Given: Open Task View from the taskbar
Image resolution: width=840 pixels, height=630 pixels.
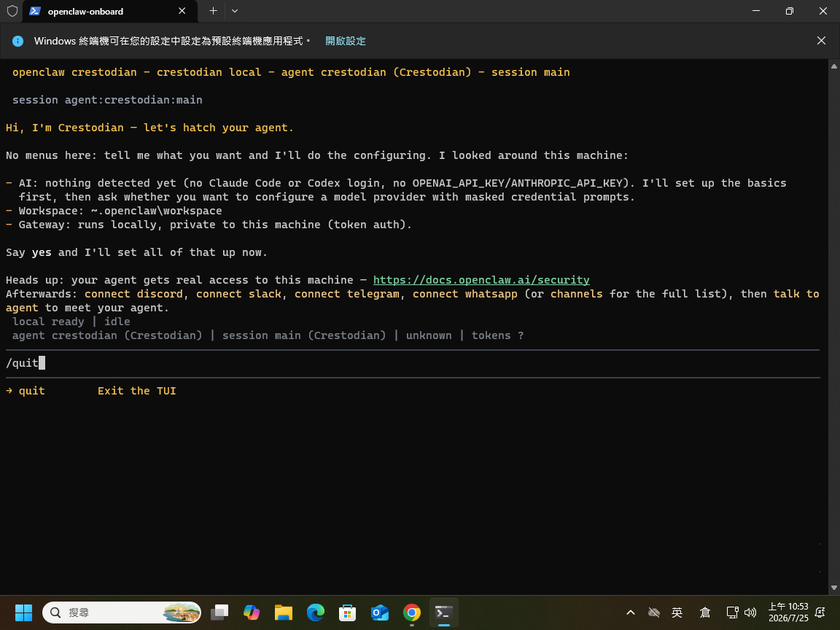Looking at the screenshot, I should [219, 612].
